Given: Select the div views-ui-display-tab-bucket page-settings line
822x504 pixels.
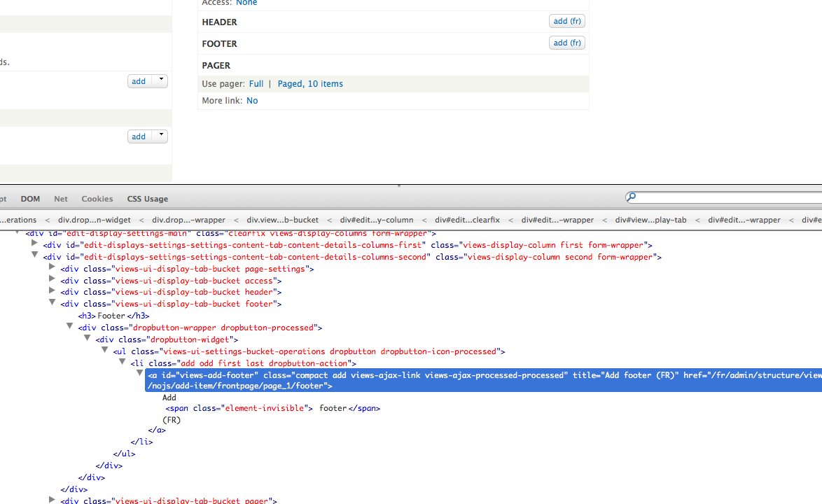Looking at the screenshot, I should [x=187, y=269].
